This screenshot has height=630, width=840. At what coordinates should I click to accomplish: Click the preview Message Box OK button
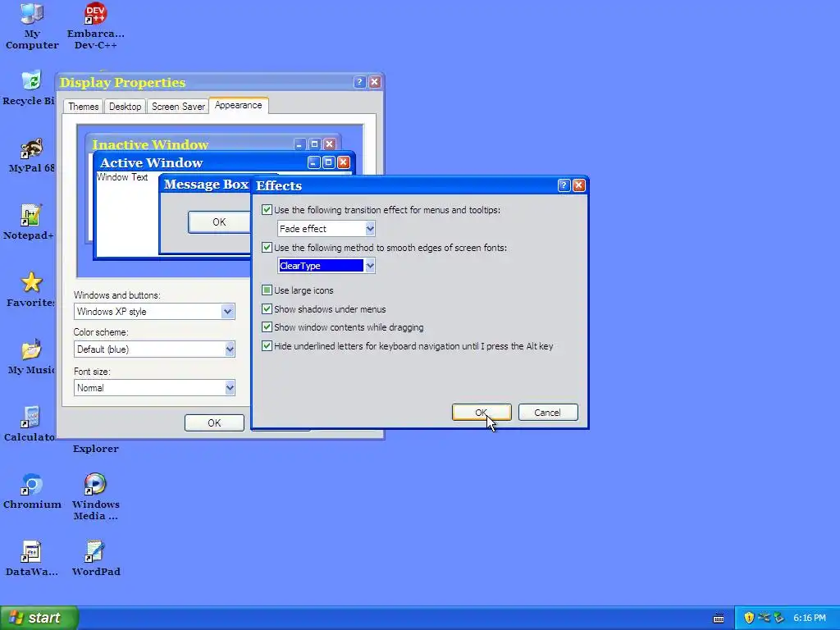[x=219, y=222]
